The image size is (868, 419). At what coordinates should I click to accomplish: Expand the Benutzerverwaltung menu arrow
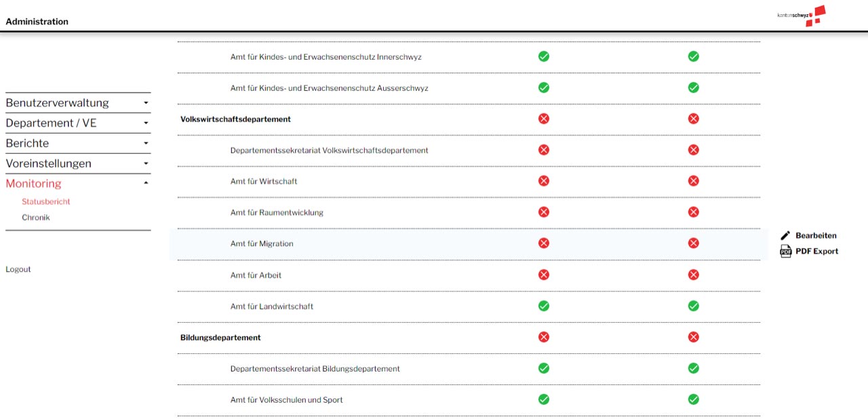tap(146, 103)
